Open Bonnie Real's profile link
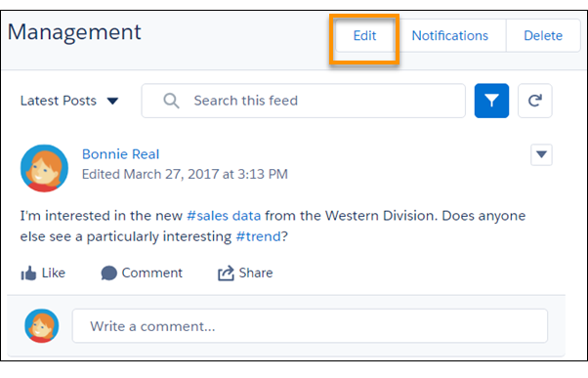Viewport: 588px width, 378px height. (120, 154)
